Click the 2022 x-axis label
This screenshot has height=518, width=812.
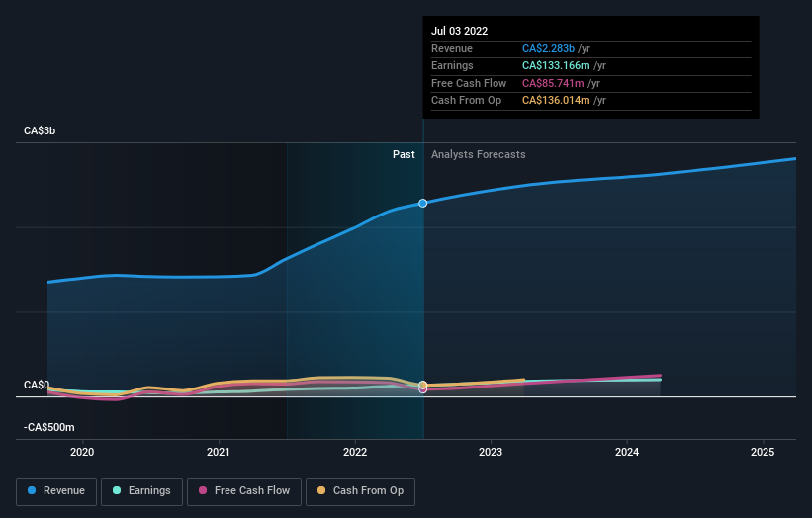click(x=355, y=453)
